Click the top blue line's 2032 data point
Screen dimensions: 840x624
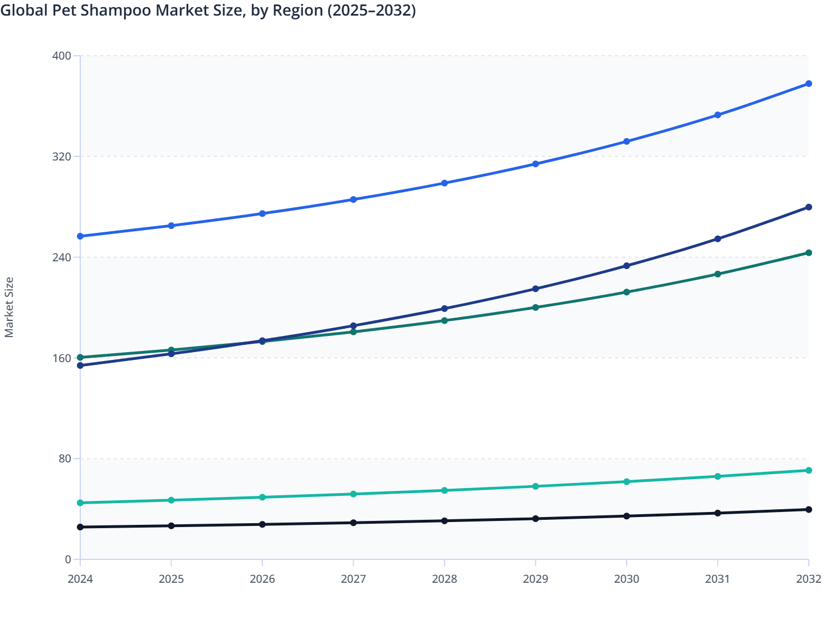808,84
